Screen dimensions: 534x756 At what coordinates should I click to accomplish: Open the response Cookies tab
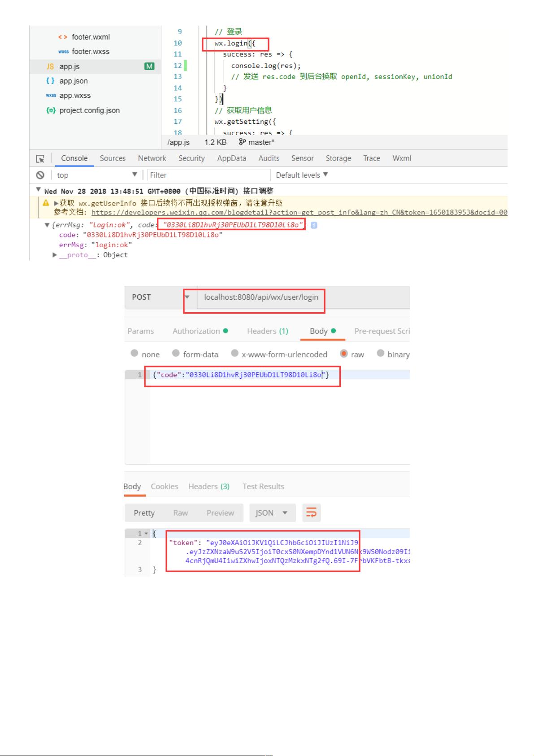(165, 486)
